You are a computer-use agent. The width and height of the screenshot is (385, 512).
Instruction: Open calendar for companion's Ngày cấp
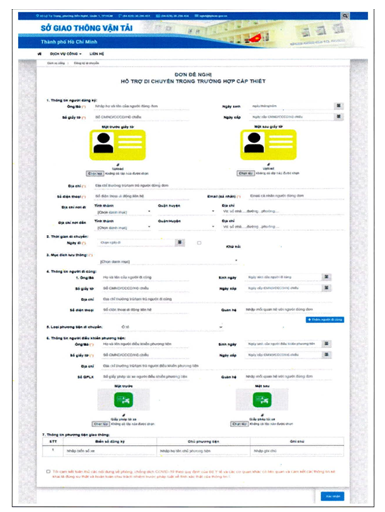point(327,288)
